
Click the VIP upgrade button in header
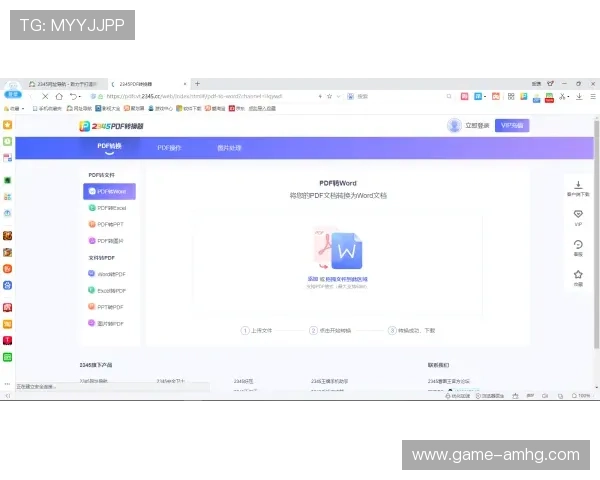point(512,126)
